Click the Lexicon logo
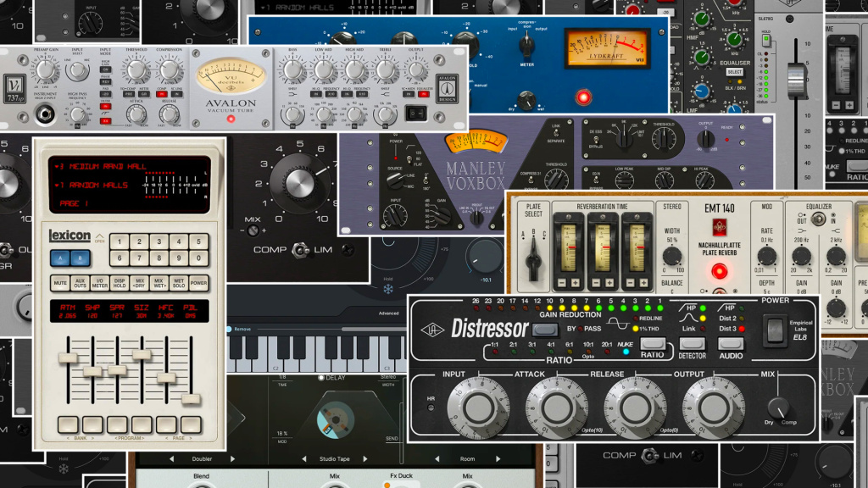868x488 pixels. (x=70, y=236)
